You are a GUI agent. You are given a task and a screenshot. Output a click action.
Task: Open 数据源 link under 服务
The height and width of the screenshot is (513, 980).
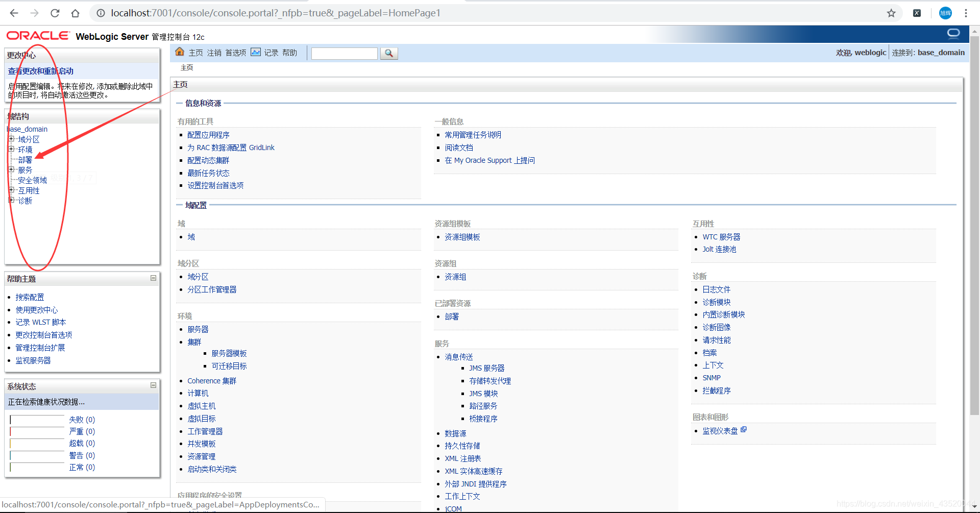(x=455, y=433)
